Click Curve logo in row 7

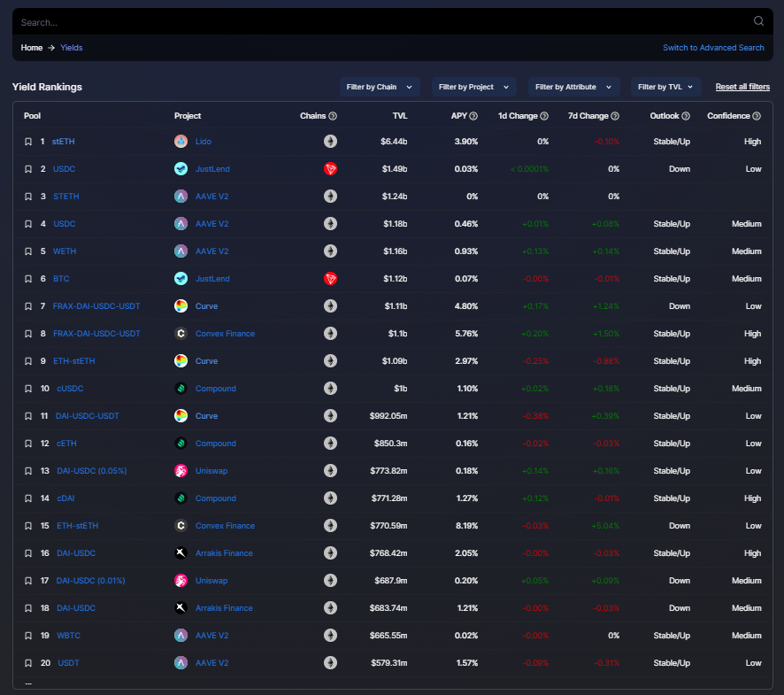181,306
